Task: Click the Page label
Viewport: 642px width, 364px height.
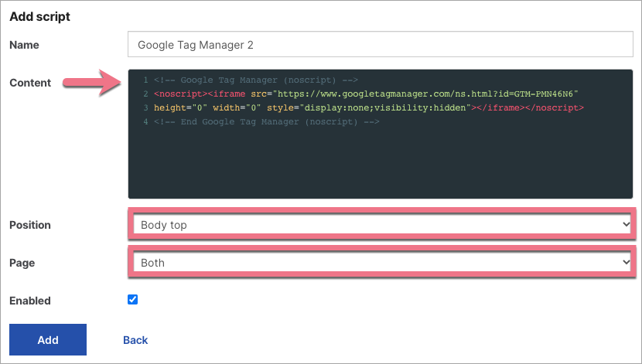Action: (22, 263)
